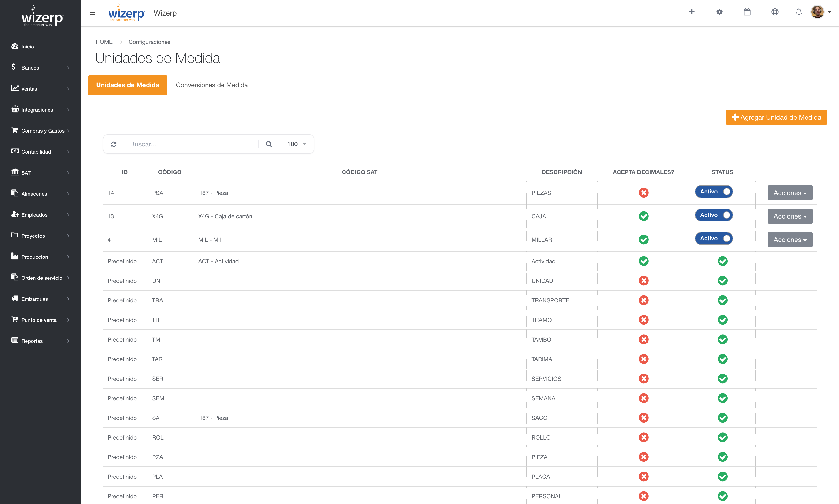Click the decimals red X in PIEZAS row
This screenshot has height=504, width=839.
pyautogui.click(x=644, y=193)
